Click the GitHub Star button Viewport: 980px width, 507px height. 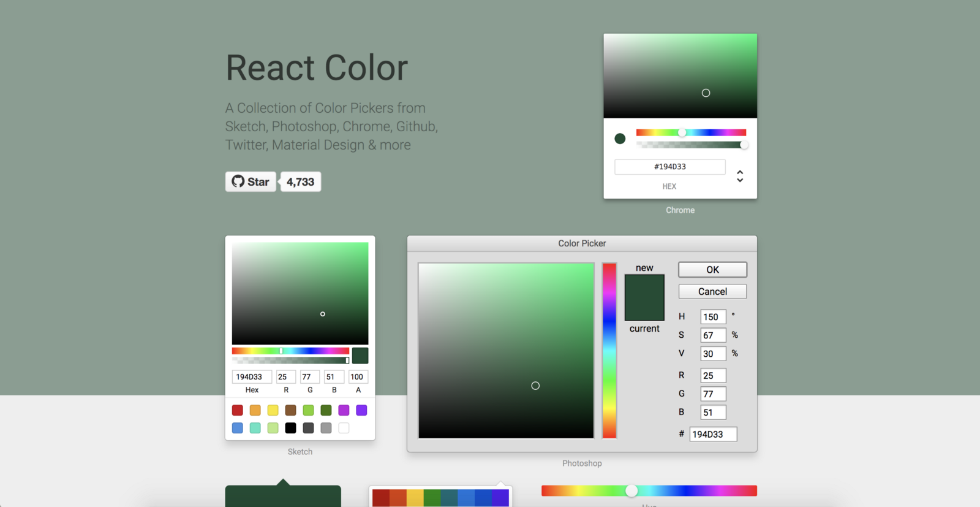[251, 182]
